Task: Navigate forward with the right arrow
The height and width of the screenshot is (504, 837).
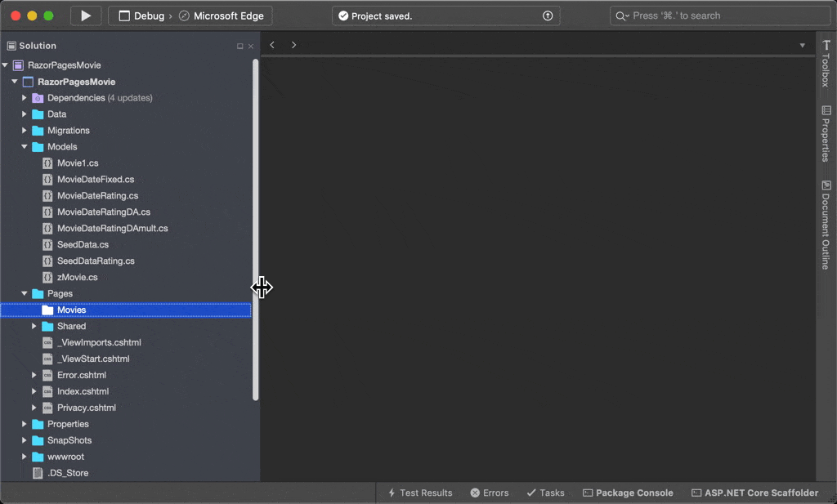Action: point(294,45)
